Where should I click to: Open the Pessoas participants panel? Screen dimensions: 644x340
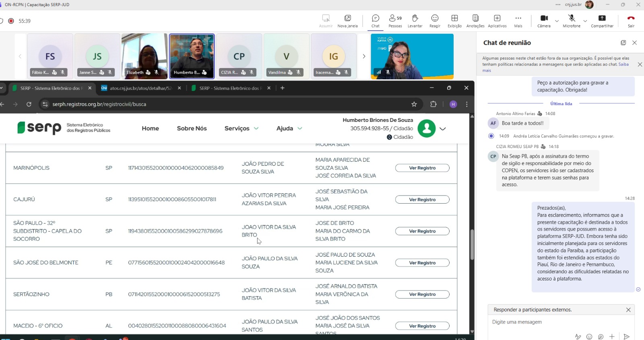(395, 21)
